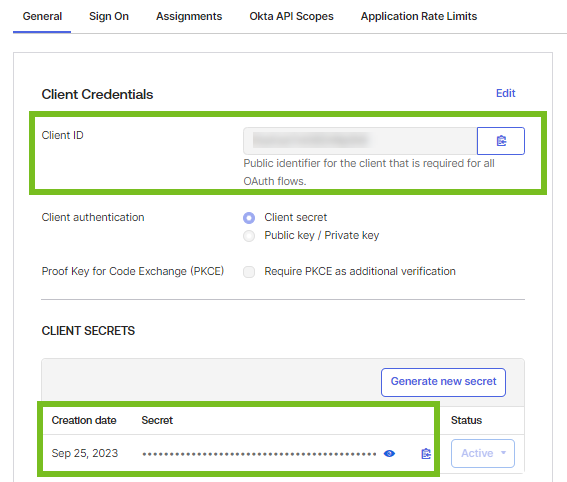Open the Assignments tab
This screenshot has height=482, width=567.
click(189, 16)
